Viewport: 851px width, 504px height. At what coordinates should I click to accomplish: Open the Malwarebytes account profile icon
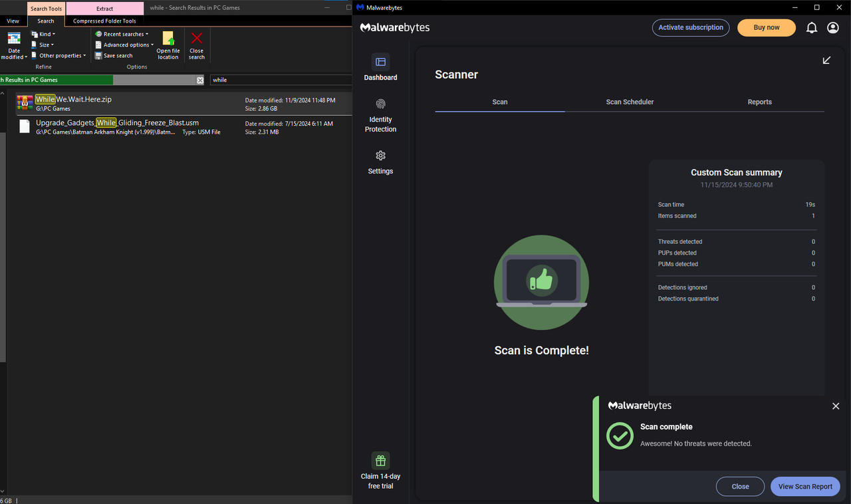point(833,28)
